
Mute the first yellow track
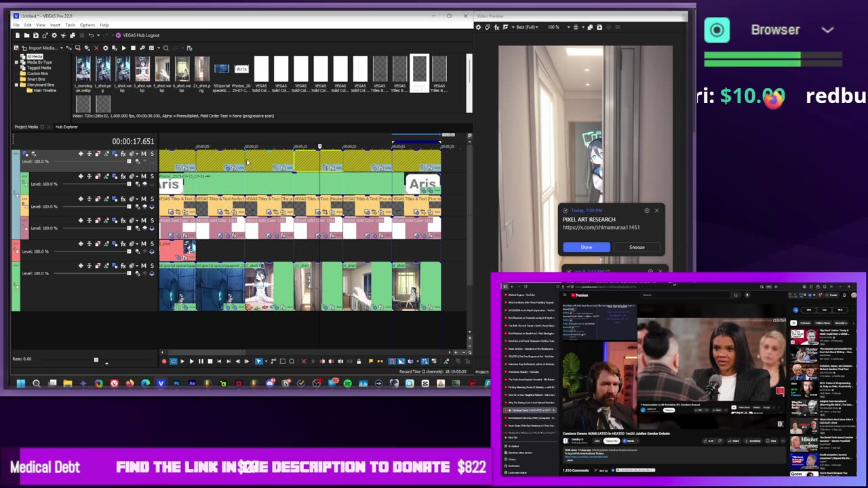[143, 154]
